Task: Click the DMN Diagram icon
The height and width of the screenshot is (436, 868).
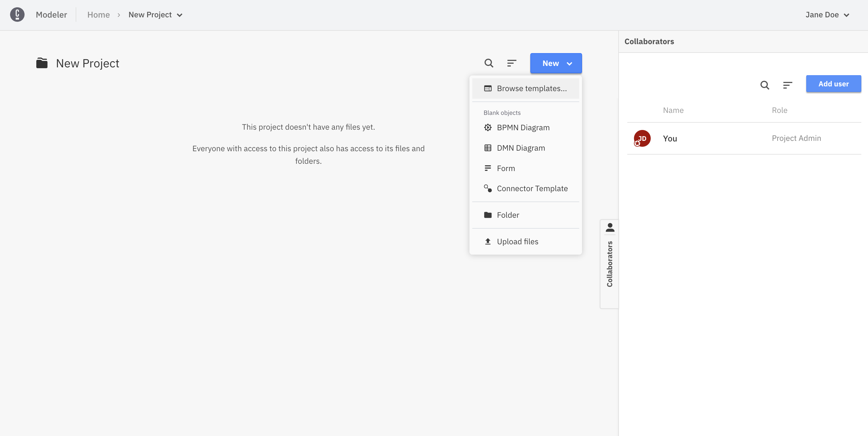Action: point(487,147)
